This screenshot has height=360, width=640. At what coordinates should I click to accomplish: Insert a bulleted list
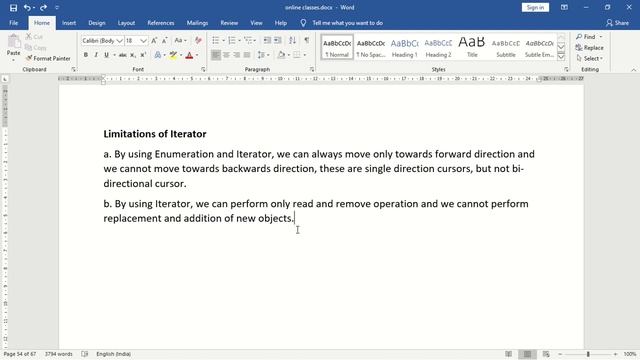(216, 40)
